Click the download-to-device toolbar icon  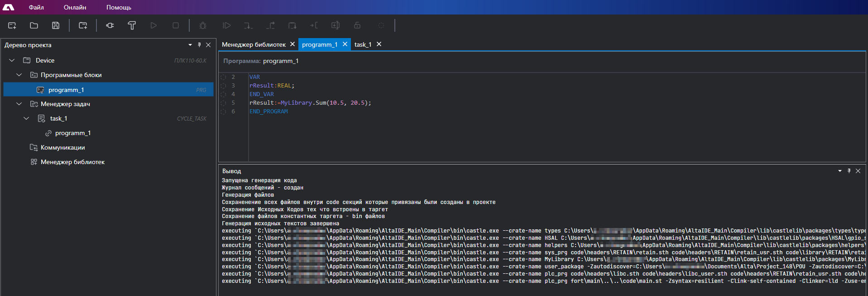pos(336,25)
